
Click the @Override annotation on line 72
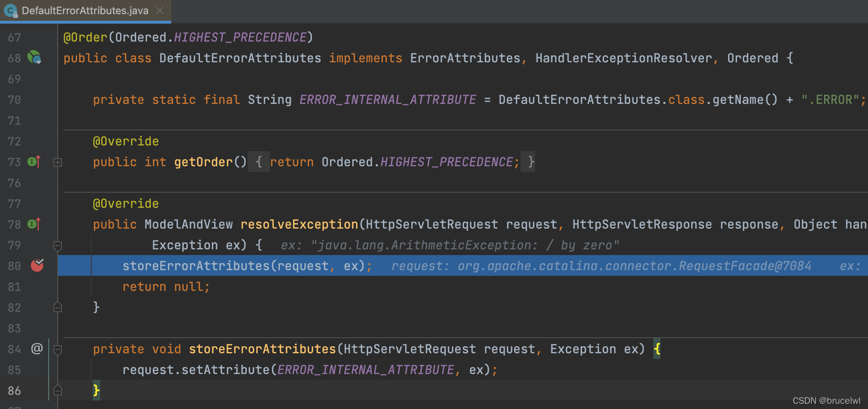click(126, 141)
